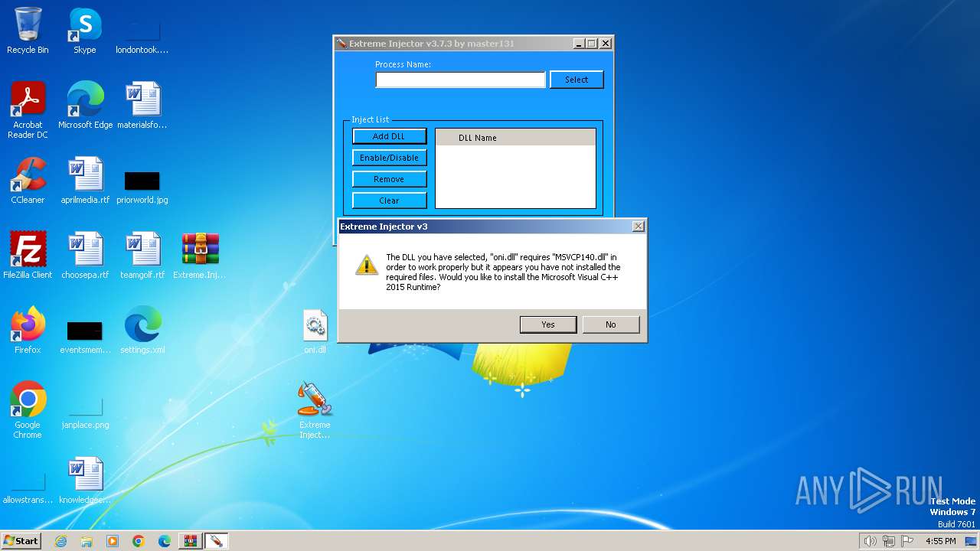Image resolution: width=980 pixels, height=551 pixels.
Task: Open Chrome from the taskbar
Action: click(x=139, y=541)
